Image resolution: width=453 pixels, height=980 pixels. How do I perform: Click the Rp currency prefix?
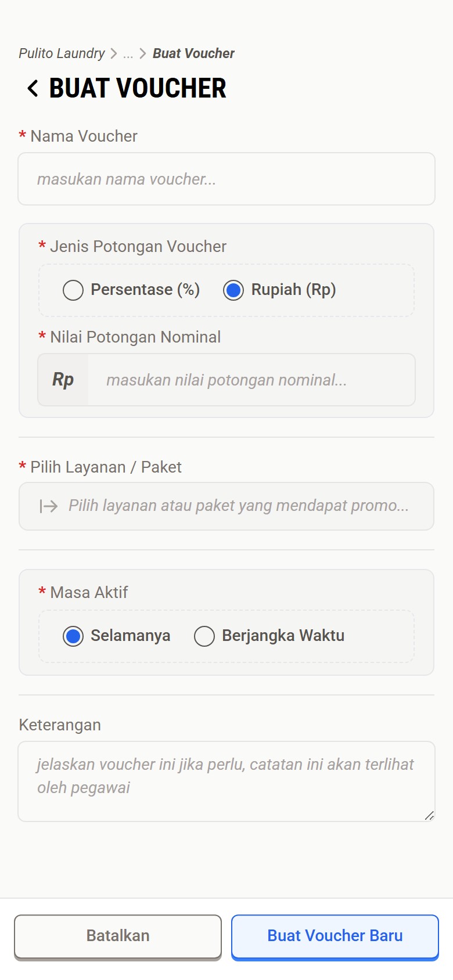point(63,380)
